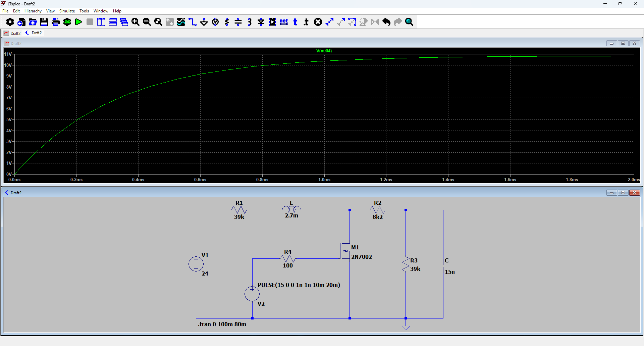
Task: Click the undo arrow icon
Action: point(386,22)
